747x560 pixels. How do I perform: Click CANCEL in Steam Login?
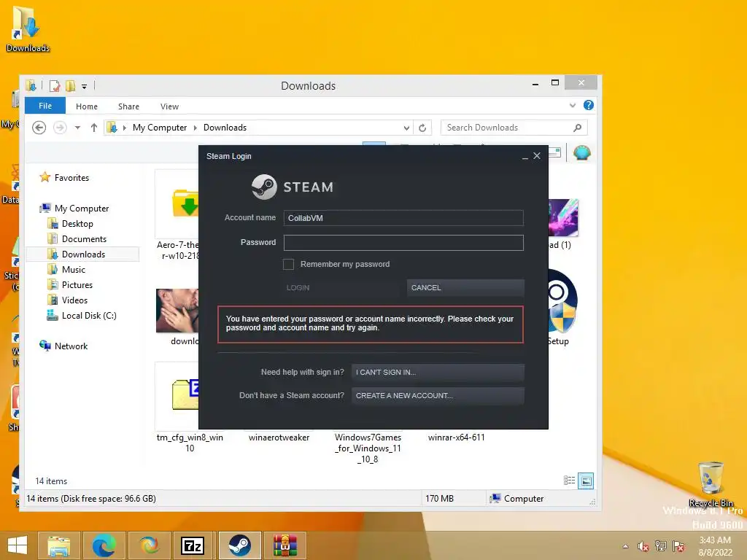point(465,287)
